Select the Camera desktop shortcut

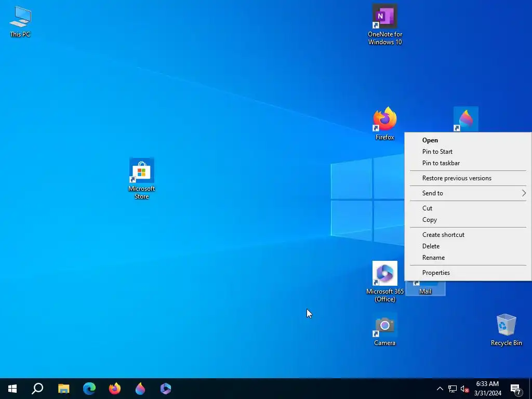[385, 330]
